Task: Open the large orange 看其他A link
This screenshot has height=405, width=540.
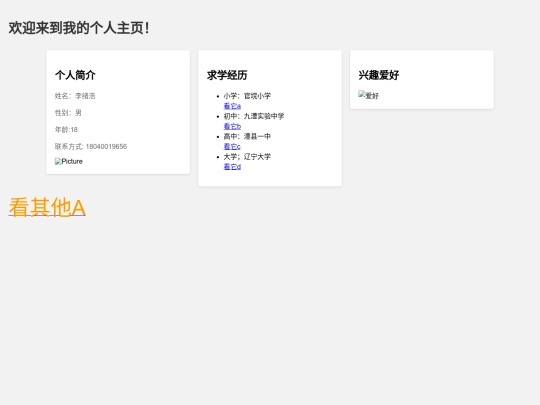Action: 47,207
